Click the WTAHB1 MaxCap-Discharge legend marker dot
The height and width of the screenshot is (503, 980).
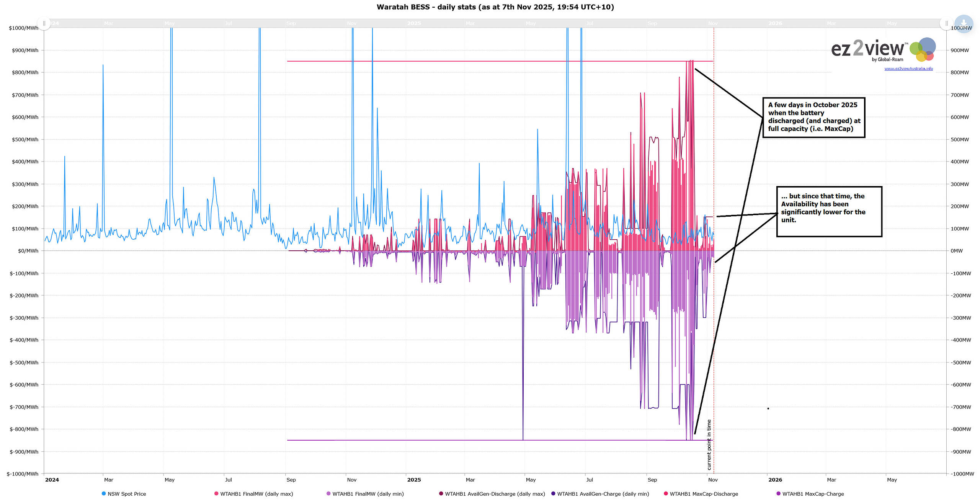tap(666, 494)
